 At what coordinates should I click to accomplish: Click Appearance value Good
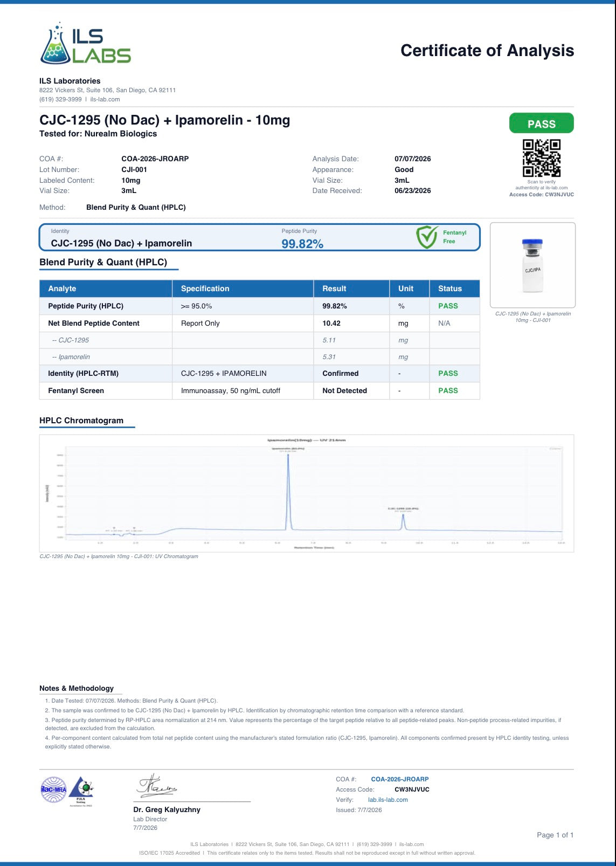(404, 169)
